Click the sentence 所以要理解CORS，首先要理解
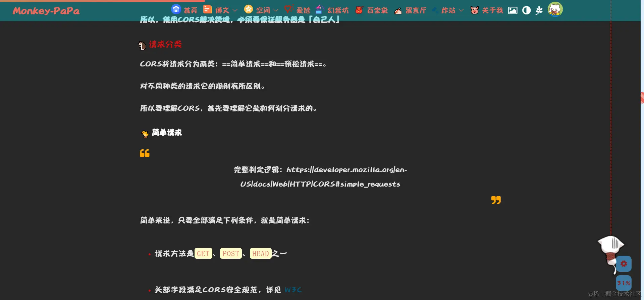Image resolution: width=644 pixels, height=300 pixels. coord(228,108)
